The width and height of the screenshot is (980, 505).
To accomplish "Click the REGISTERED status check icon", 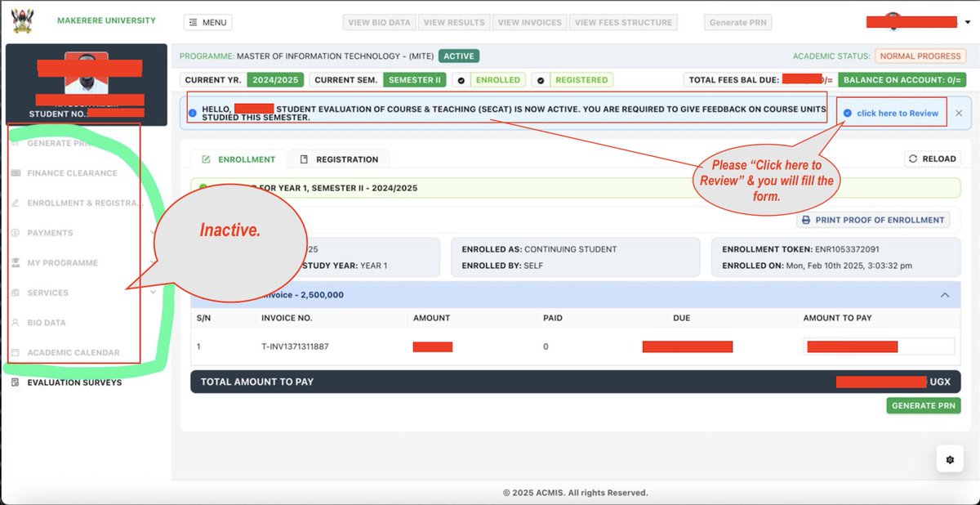I will tap(541, 80).
